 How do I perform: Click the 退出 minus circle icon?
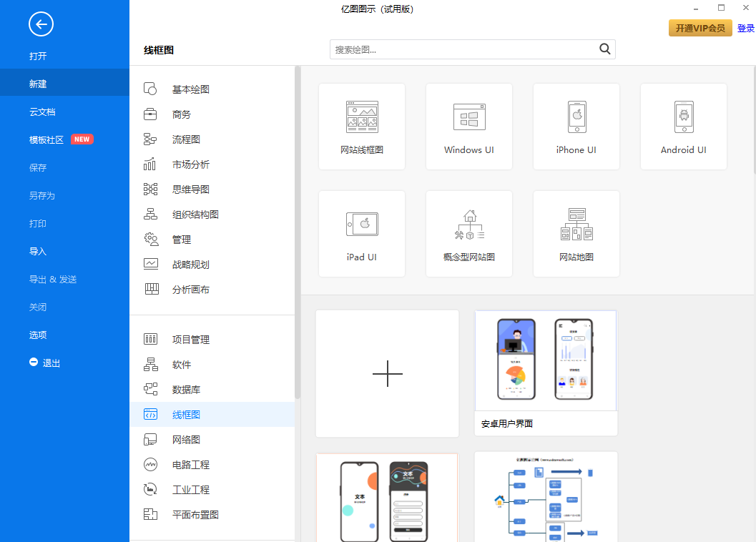34,362
